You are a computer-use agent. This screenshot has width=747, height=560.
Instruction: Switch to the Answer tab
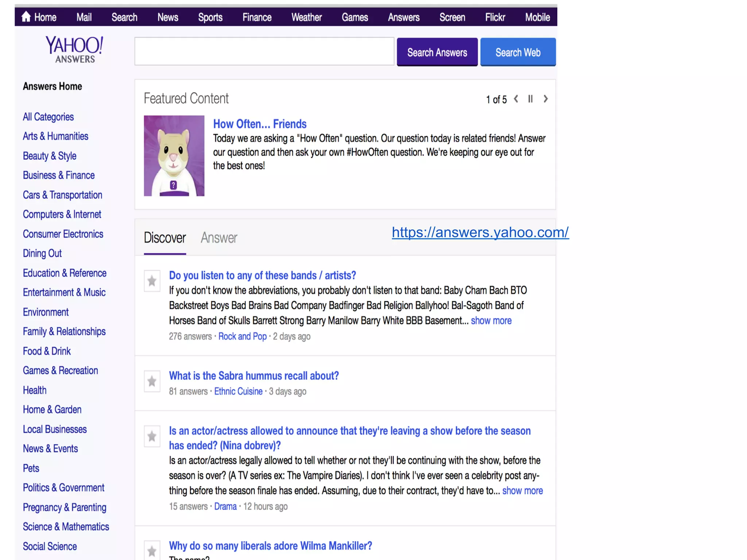(219, 238)
